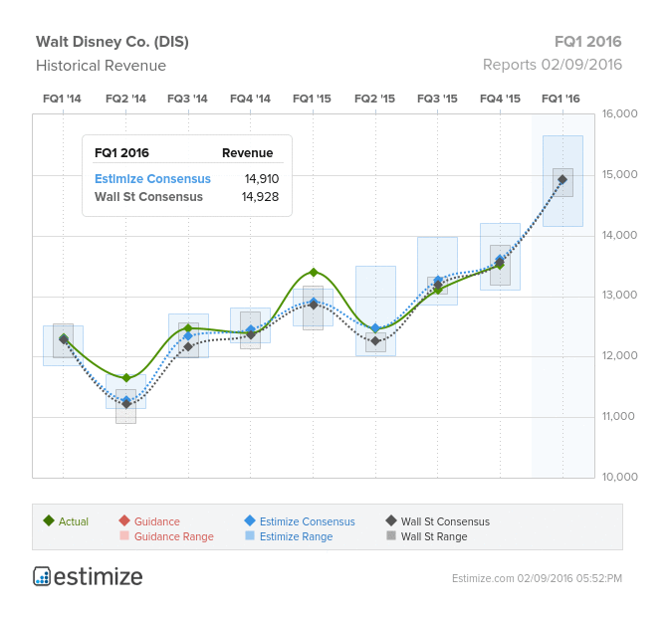Select Wall St Consensus point for FQ1 '16
Screen dimensions: 672x617
coord(562,179)
